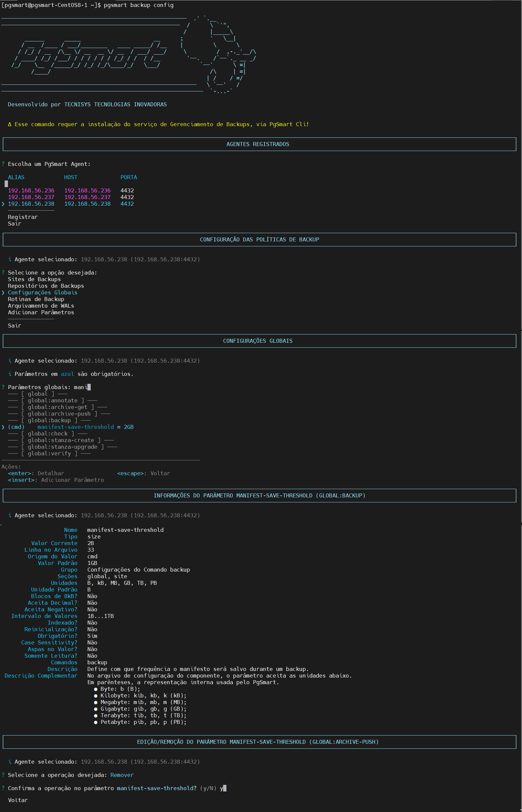Viewport: 522px width, 812px height.
Task: Click Voltar at the bottom
Action: coord(18,800)
